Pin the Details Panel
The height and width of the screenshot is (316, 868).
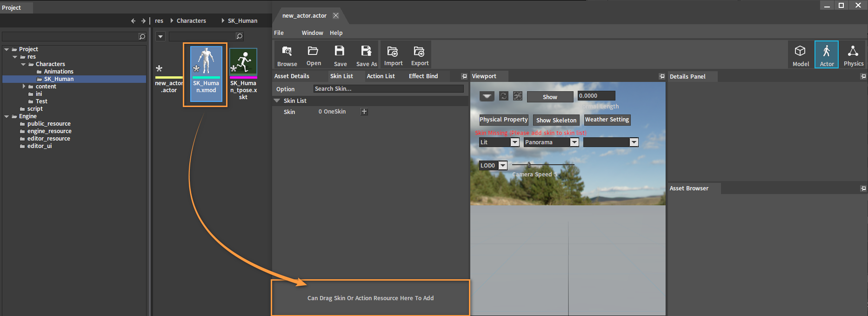click(x=863, y=76)
